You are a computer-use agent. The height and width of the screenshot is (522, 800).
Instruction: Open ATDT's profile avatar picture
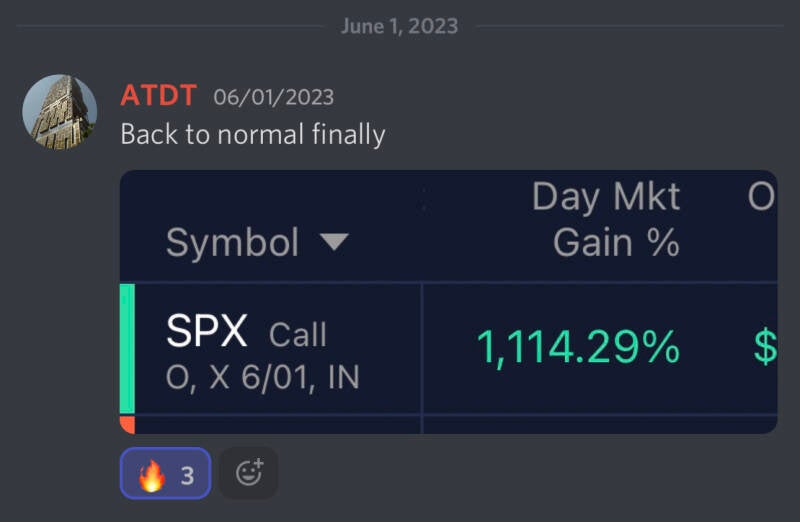point(60,112)
